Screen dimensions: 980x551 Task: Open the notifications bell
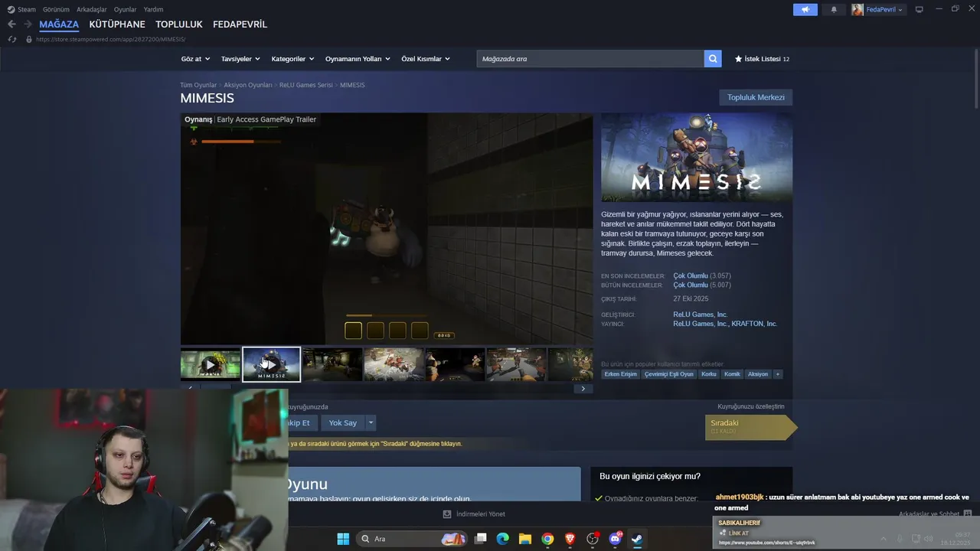pos(834,9)
